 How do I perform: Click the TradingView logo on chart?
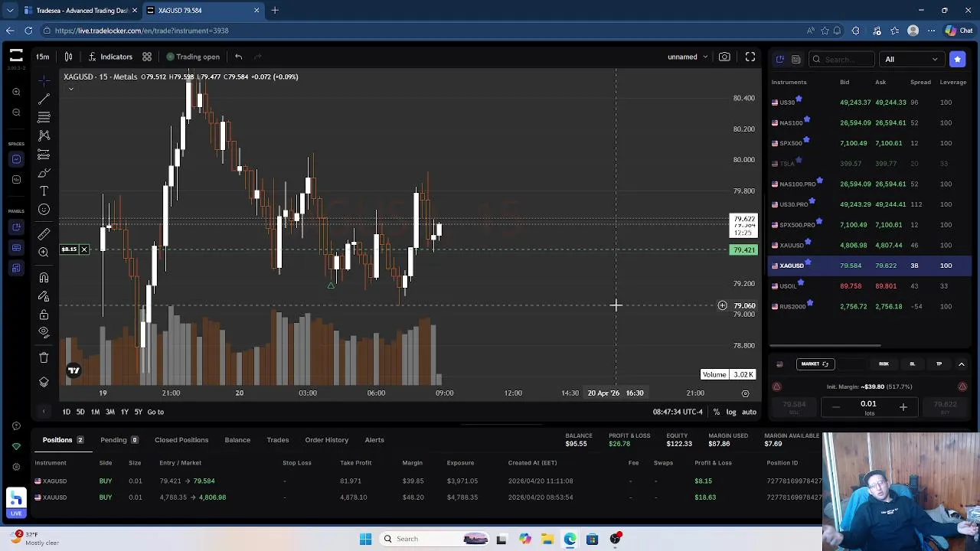coord(73,370)
